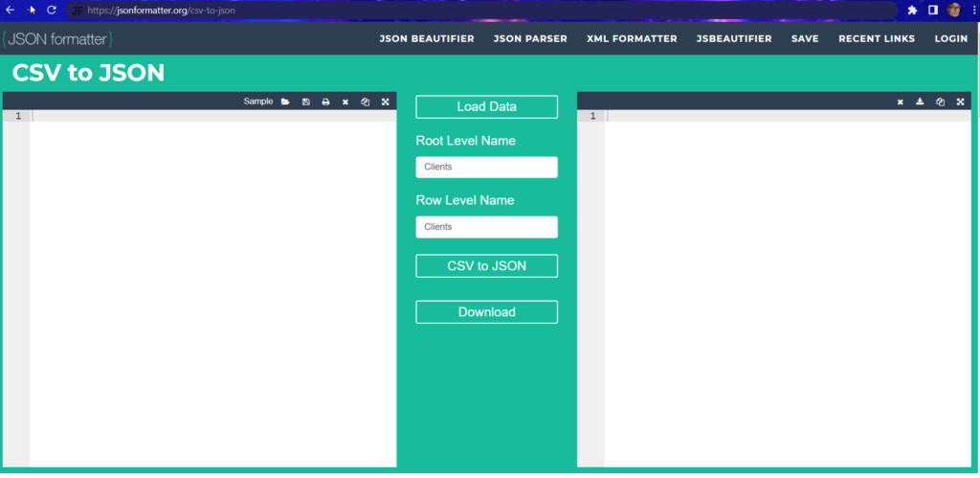Open file icon in CSV input toolbar
Viewport: 980px width, 478px height.
click(x=285, y=102)
